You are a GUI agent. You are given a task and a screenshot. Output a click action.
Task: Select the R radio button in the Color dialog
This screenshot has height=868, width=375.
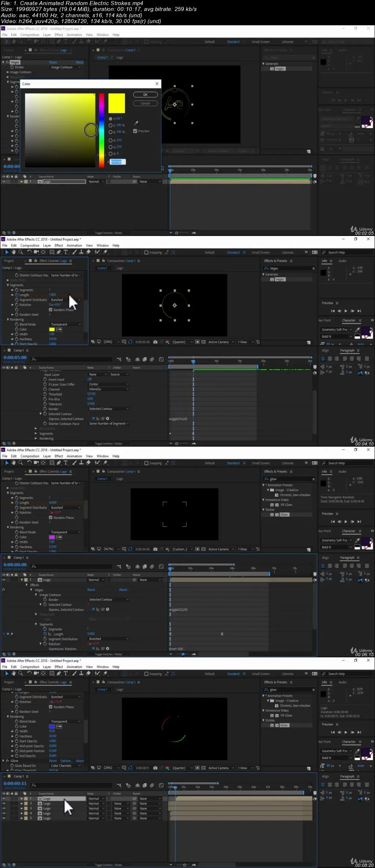(x=111, y=140)
